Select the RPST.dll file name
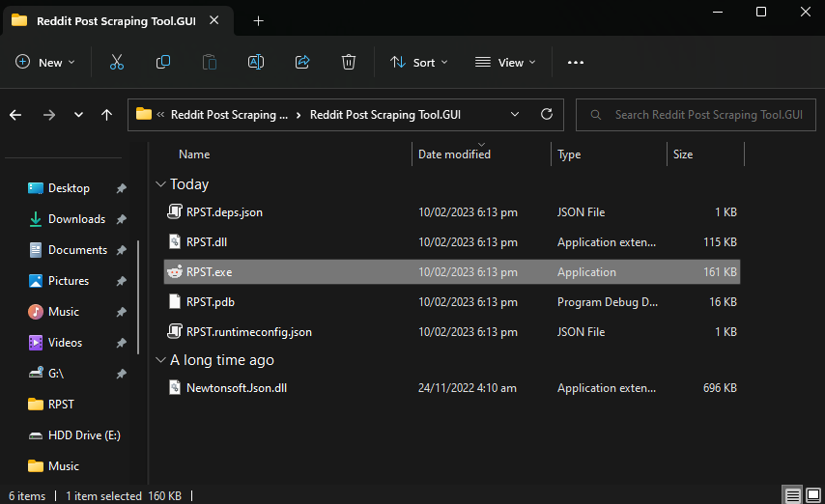This screenshot has height=504, width=825. pos(207,242)
